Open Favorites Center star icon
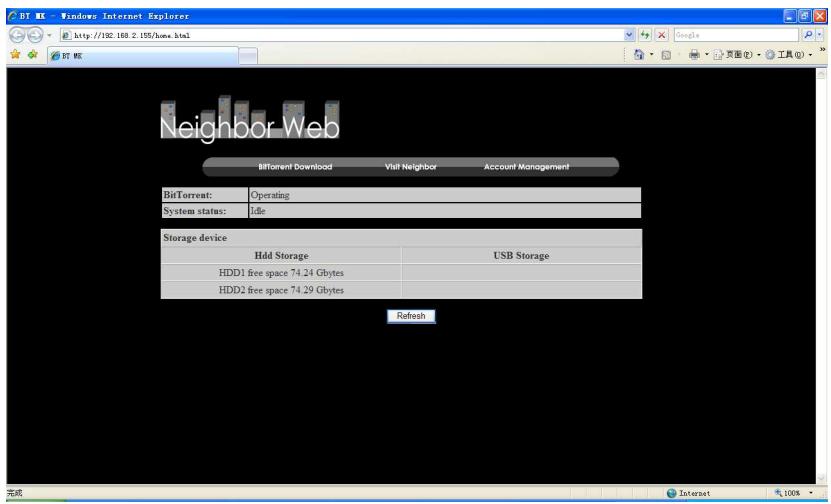The height and width of the screenshot is (504, 831). click(15, 55)
